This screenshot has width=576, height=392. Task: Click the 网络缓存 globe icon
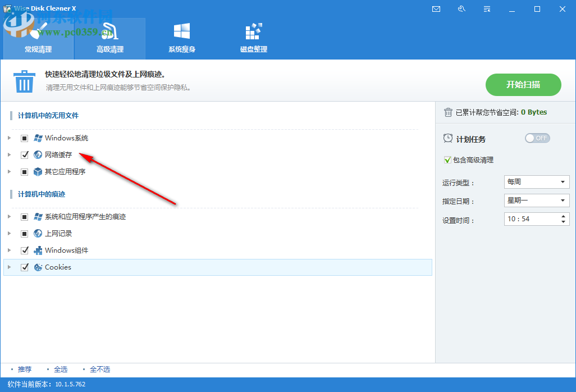[x=38, y=154]
